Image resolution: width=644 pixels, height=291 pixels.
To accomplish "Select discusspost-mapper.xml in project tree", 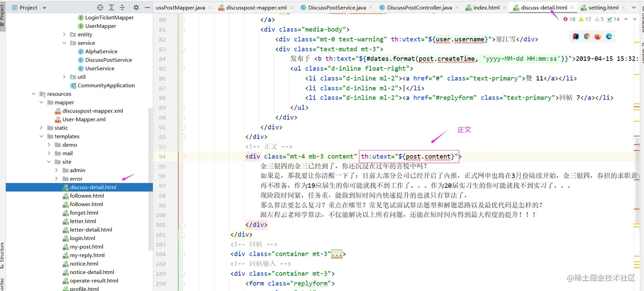I will tap(92, 111).
